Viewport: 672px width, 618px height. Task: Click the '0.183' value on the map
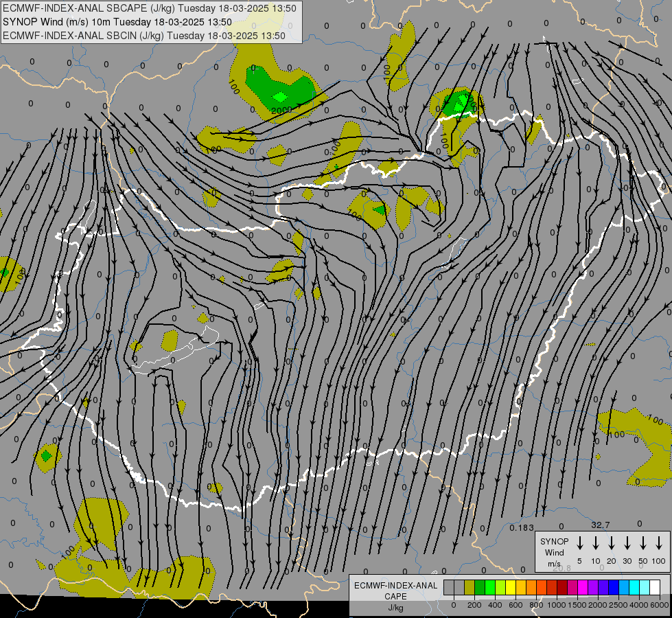point(522,527)
